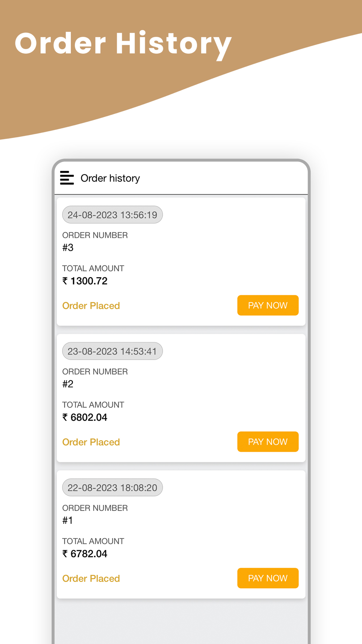Tap the 22-08-2023 18:08:20 date chip
Image resolution: width=362 pixels, height=644 pixels.
pos(112,488)
